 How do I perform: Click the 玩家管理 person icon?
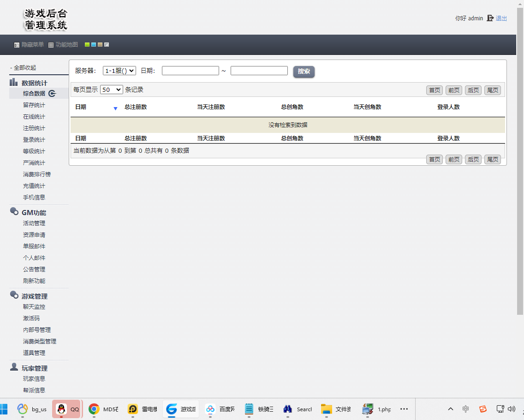point(14,367)
